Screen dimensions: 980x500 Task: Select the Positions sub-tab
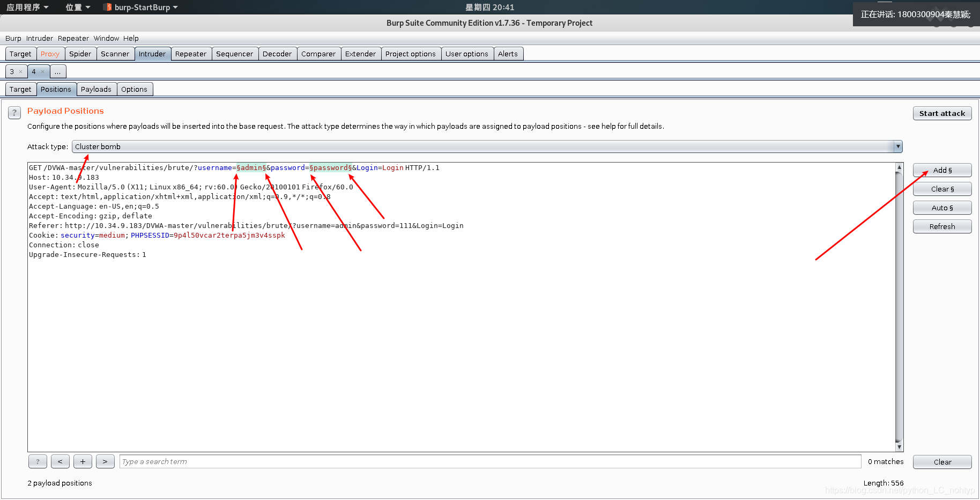coord(56,89)
